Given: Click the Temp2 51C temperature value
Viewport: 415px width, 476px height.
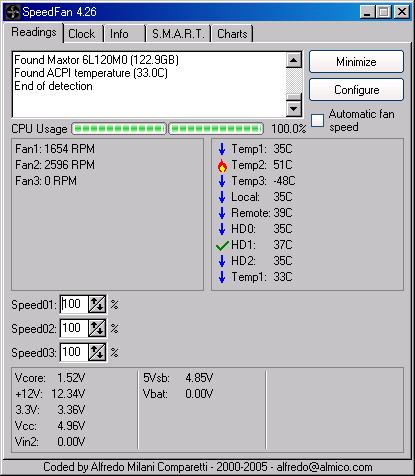Looking at the screenshot, I should pos(283,165).
